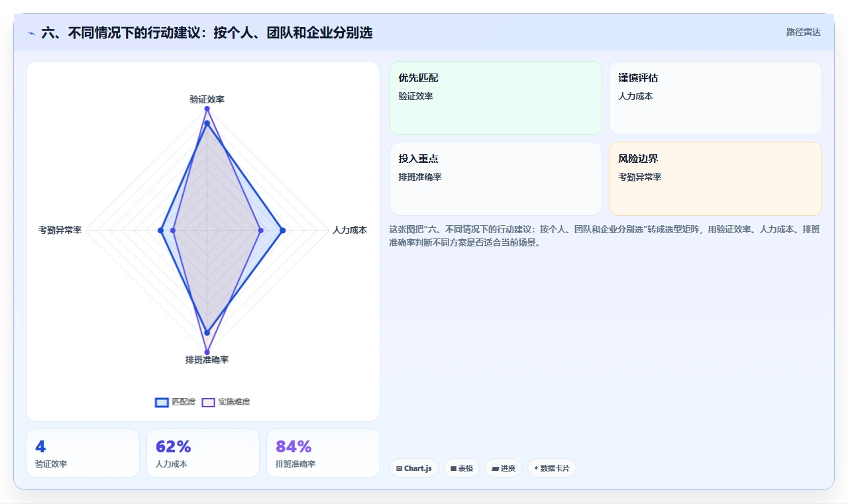Click the 表格 chip
Image resolution: width=848 pixels, height=504 pixels.
[462, 468]
